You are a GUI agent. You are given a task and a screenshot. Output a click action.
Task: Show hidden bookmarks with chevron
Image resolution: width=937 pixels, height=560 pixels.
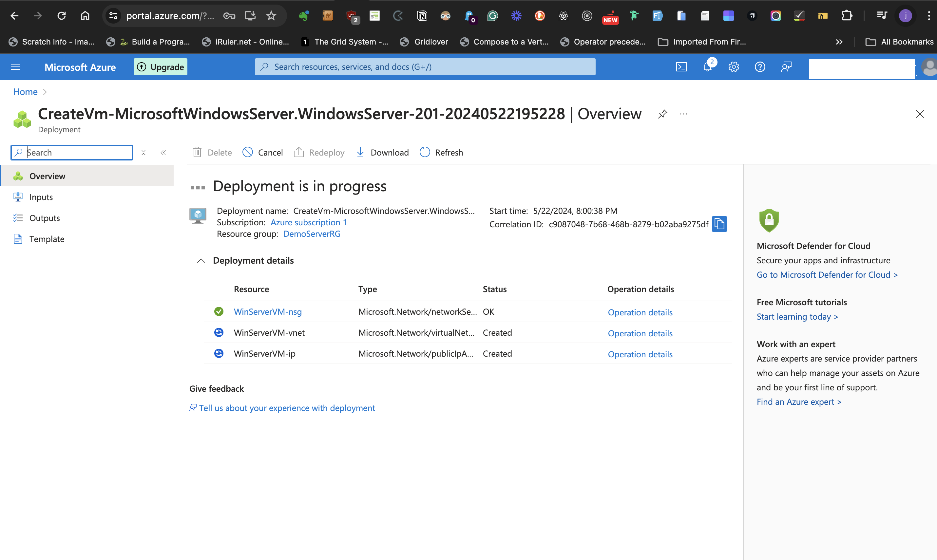pos(839,42)
